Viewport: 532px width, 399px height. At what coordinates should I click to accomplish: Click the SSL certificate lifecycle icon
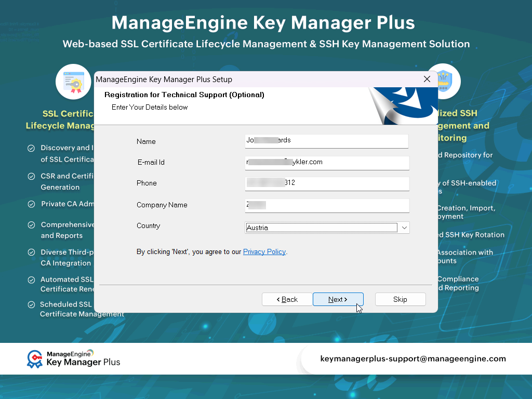point(73,82)
